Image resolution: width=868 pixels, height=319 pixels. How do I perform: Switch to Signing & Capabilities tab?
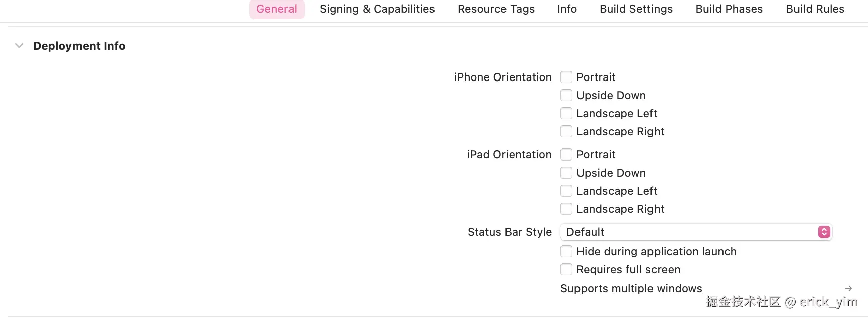click(x=377, y=9)
